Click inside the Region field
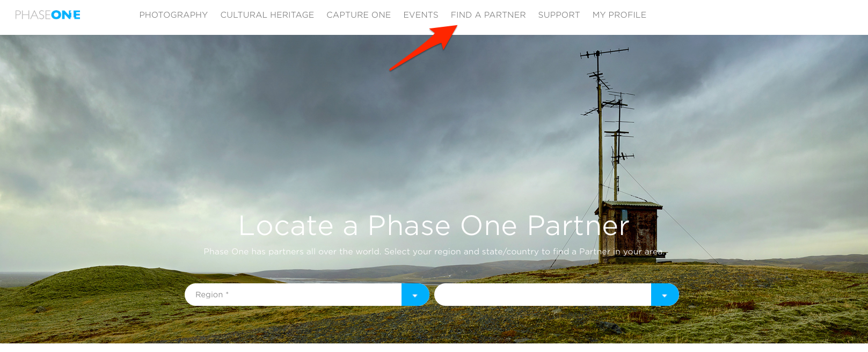Screen dimensions: 868x352 coord(293,295)
